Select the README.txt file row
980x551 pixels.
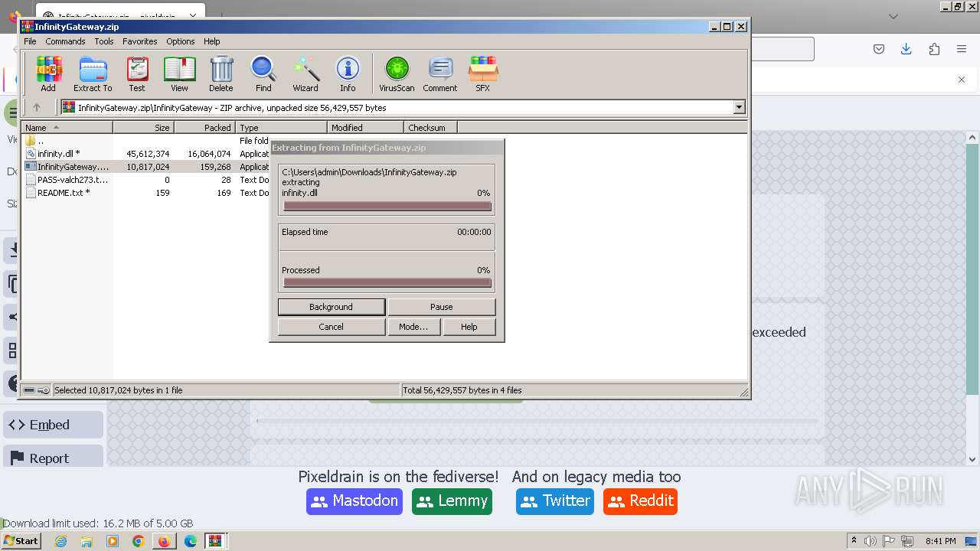click(145, 193)
